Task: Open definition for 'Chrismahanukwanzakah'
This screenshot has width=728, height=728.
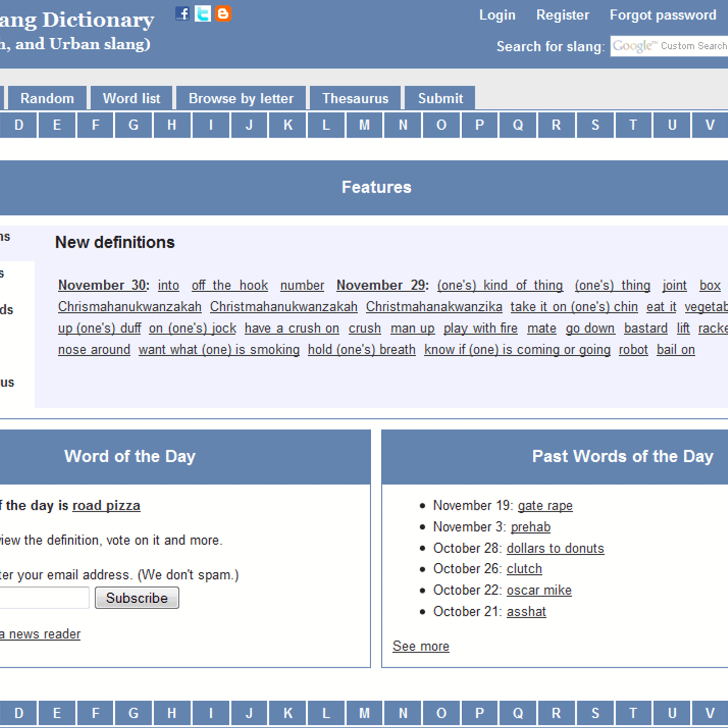Action: click(130, 307)
